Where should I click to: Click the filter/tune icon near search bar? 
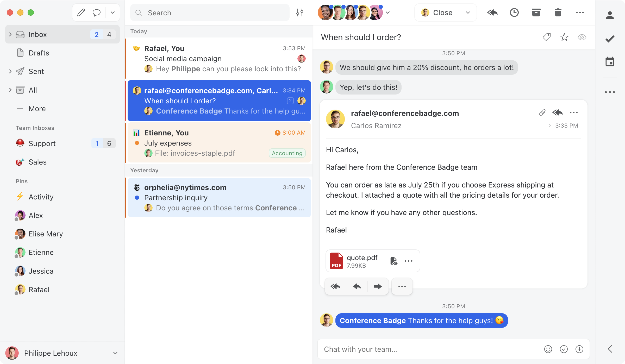300,12
